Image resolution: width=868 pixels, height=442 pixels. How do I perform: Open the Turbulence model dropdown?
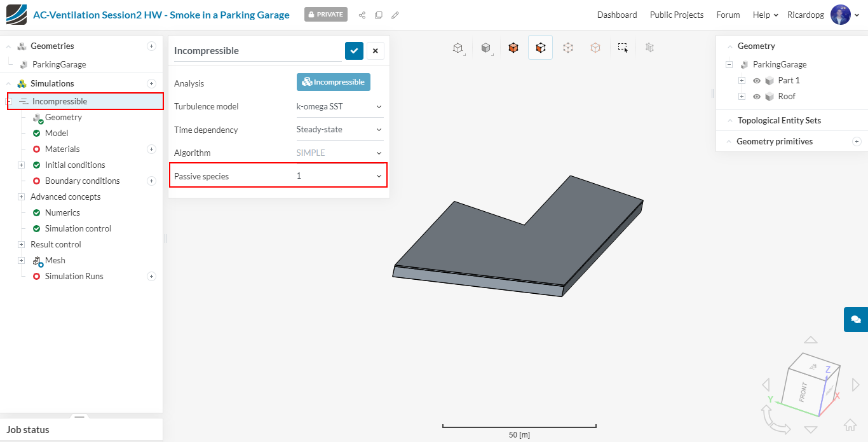pyautogui.click(x=340, y=106)
